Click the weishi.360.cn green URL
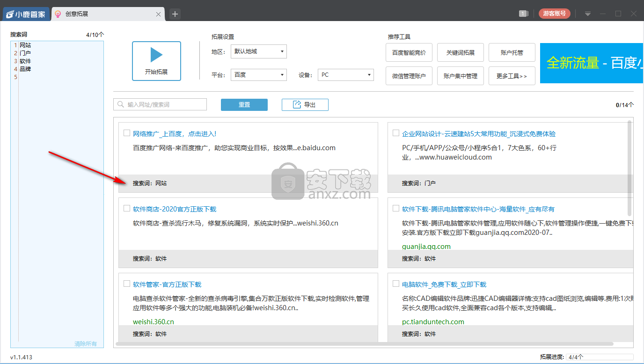 (154, 322)
